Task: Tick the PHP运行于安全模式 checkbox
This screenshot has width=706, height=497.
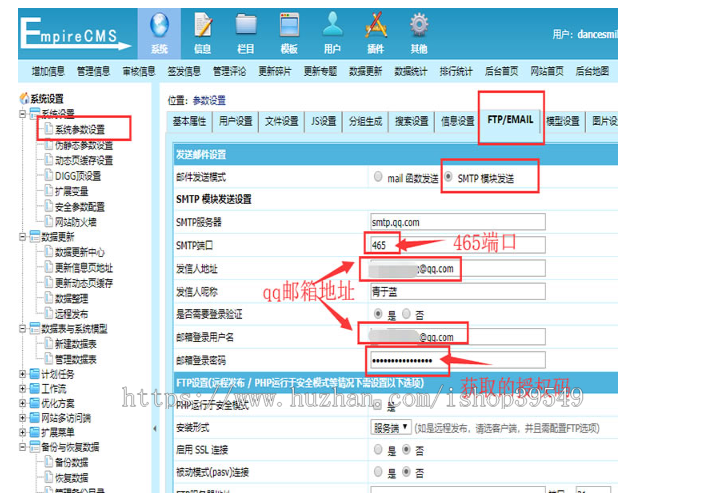Action: [377, 405]
